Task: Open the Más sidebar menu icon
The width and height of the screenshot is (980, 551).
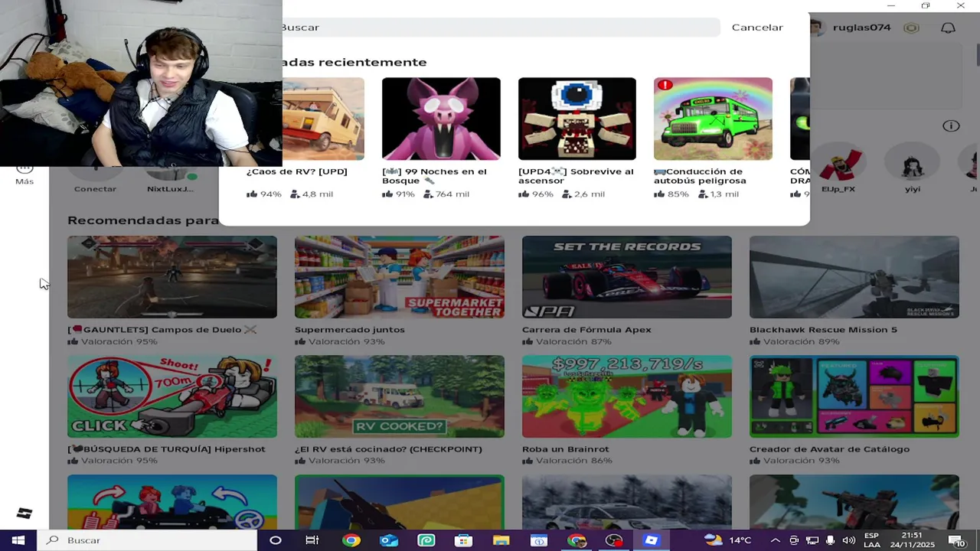Action: [24, 170]
